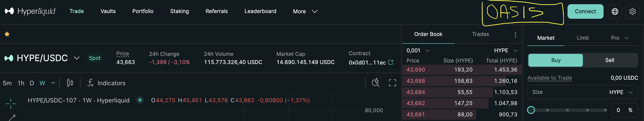
Task: Click the Connect button
Action: (585, 11)
